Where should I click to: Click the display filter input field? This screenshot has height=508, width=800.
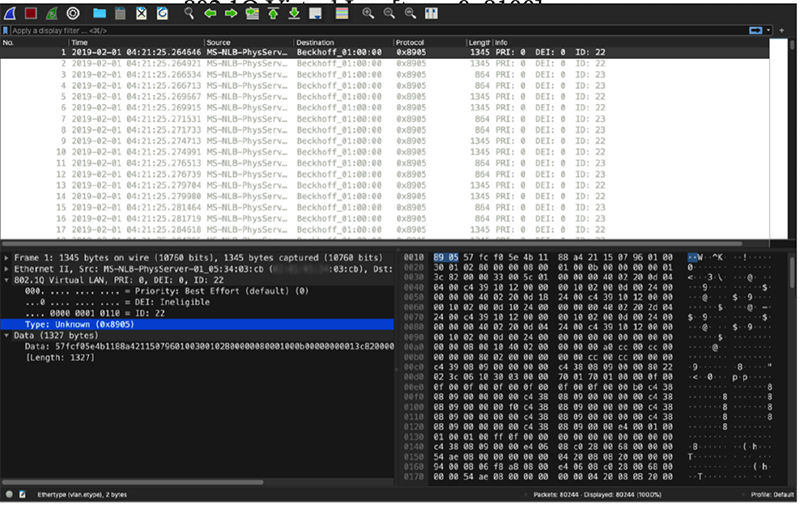378,31
